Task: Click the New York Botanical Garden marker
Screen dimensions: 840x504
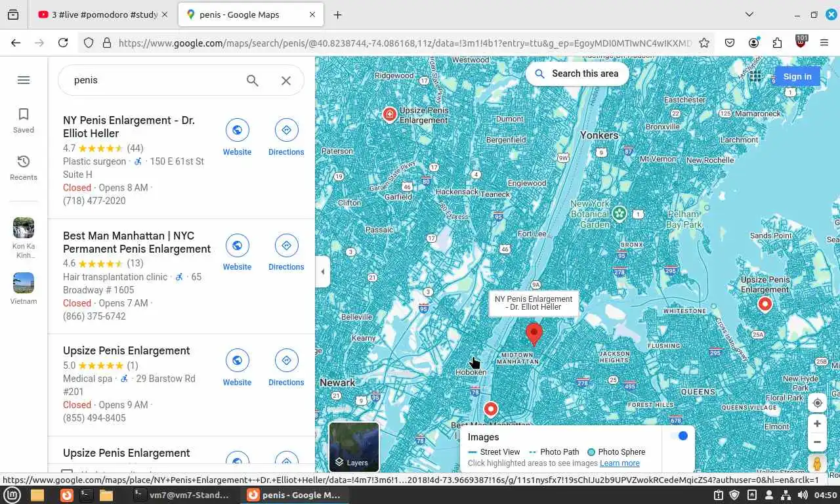Action: (x=619, y=214)
